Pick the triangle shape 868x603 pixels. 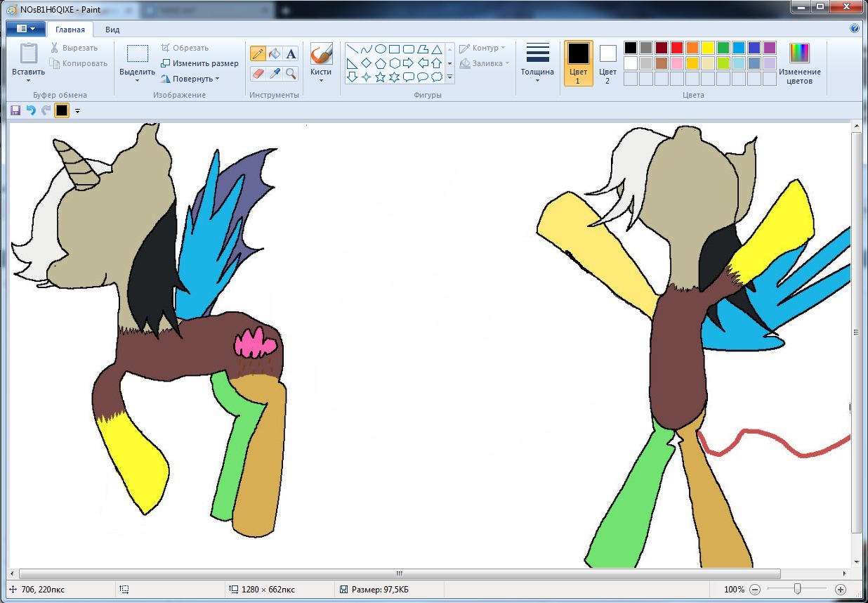point(437,49)
